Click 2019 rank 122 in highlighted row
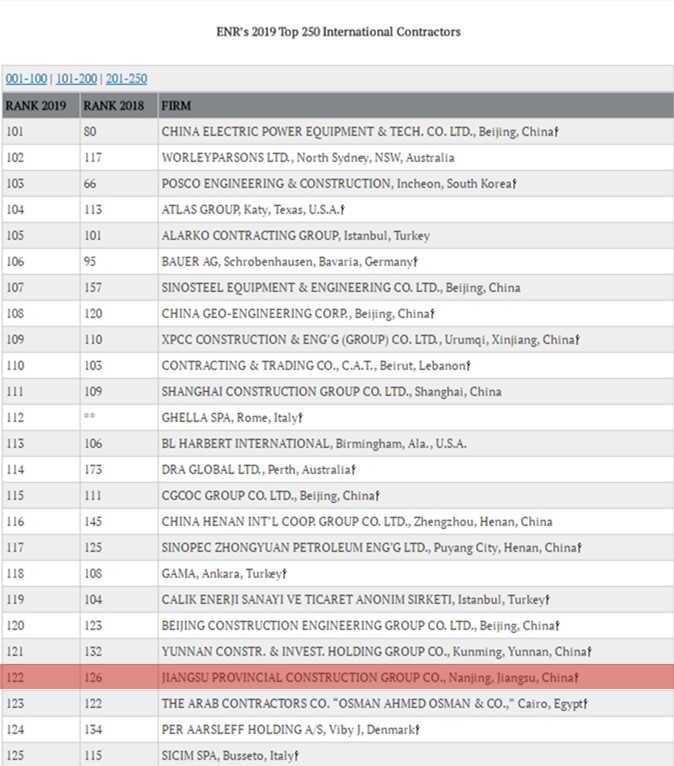Viewport: 674px width, 766px height. [x=41, y=677]
